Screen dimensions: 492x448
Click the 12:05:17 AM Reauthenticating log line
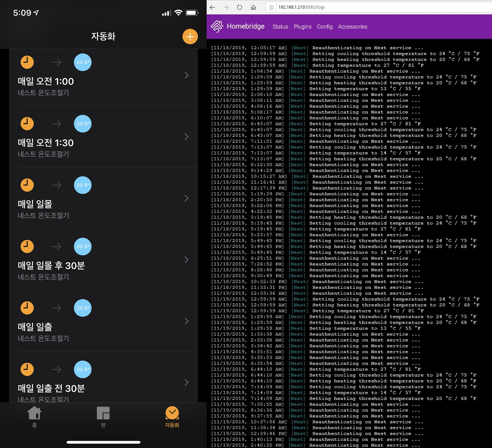coord(317,48)
